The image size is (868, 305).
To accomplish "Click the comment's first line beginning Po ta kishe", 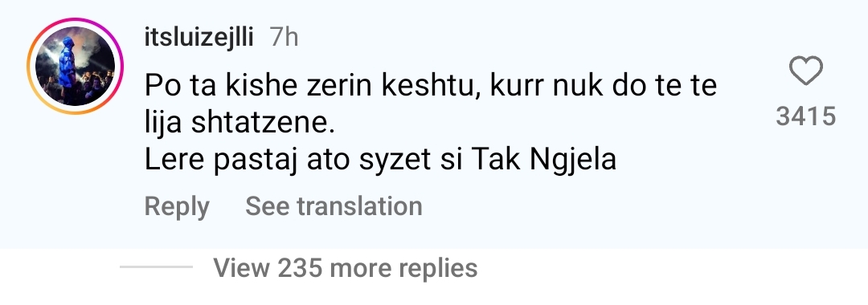I will 431,86.
